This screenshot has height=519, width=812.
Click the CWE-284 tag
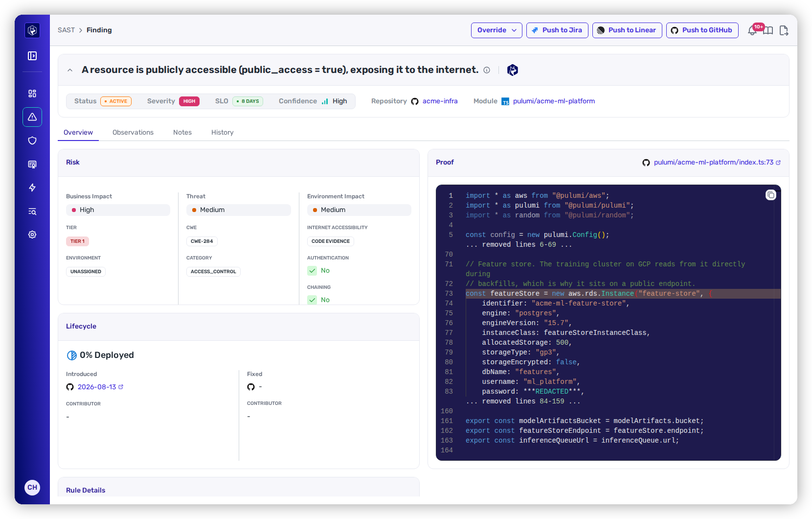tap(202, 241)
